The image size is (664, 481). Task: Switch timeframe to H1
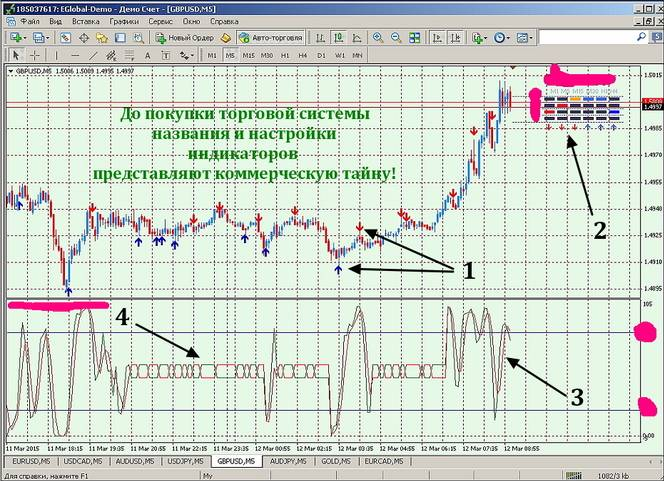(285, 55)
